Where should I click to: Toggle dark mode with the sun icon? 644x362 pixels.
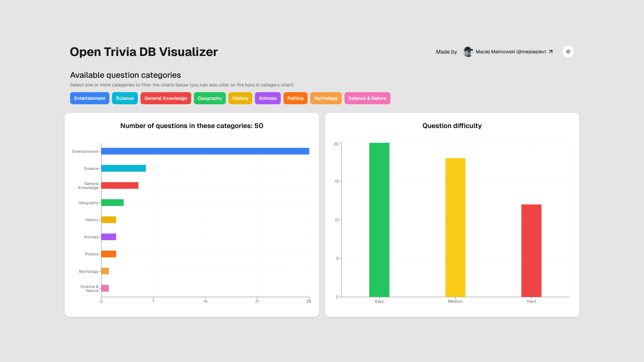pos(568,52)
